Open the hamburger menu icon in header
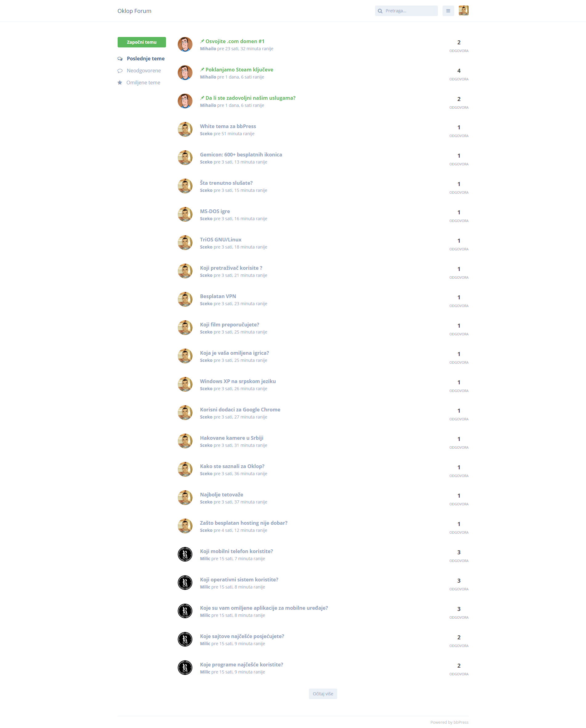 pyautogui.click(x=448, y=11)
